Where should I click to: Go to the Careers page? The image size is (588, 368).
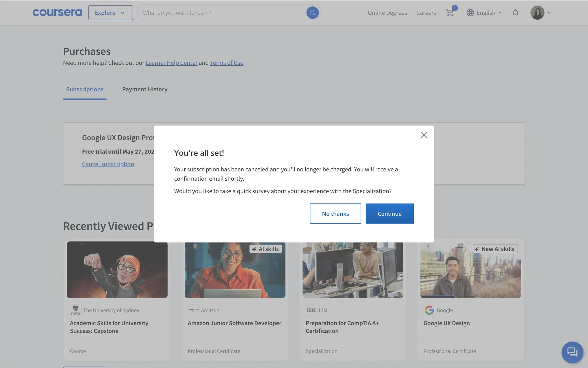tap(426, 13)
